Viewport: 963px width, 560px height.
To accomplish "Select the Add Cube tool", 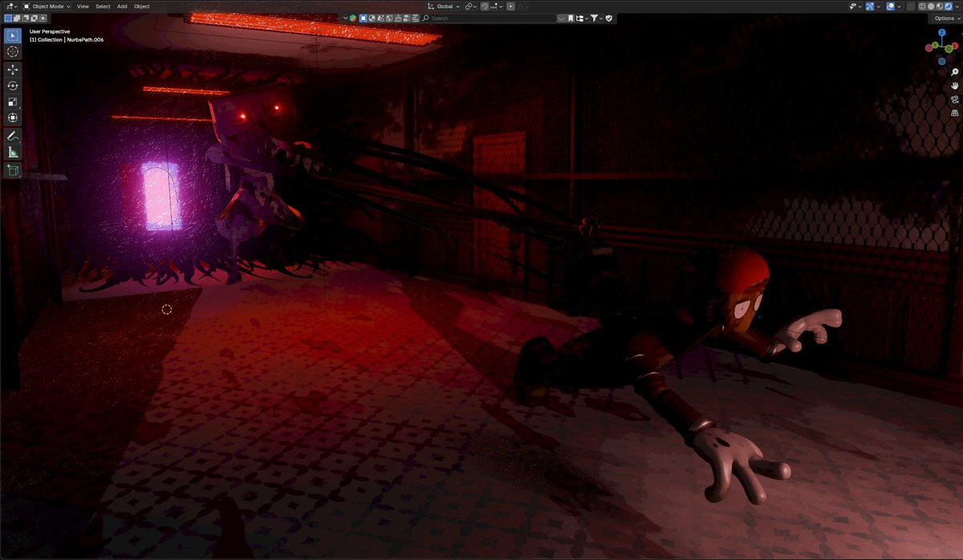I will coord(12,170).
